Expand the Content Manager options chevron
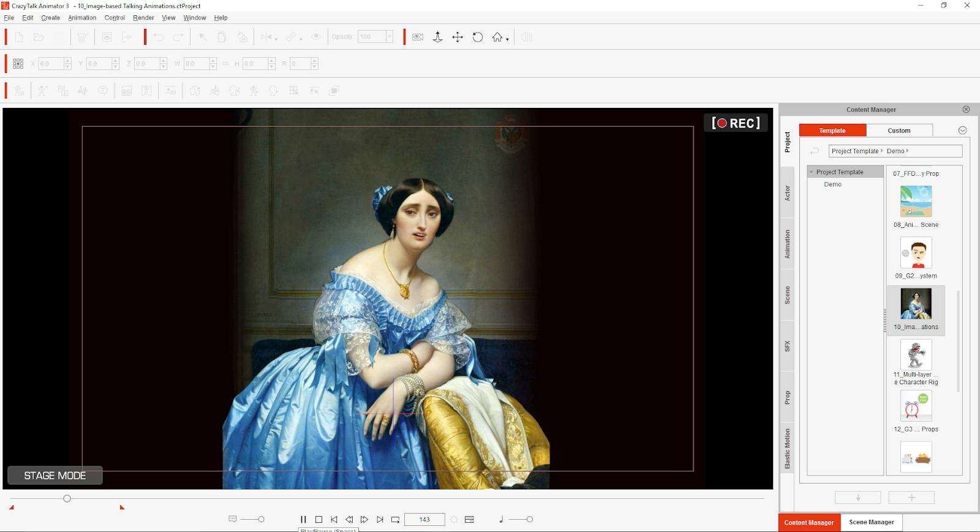Image resolution: width=980 pixels, height=532 pixels. [x=962, y=131]
